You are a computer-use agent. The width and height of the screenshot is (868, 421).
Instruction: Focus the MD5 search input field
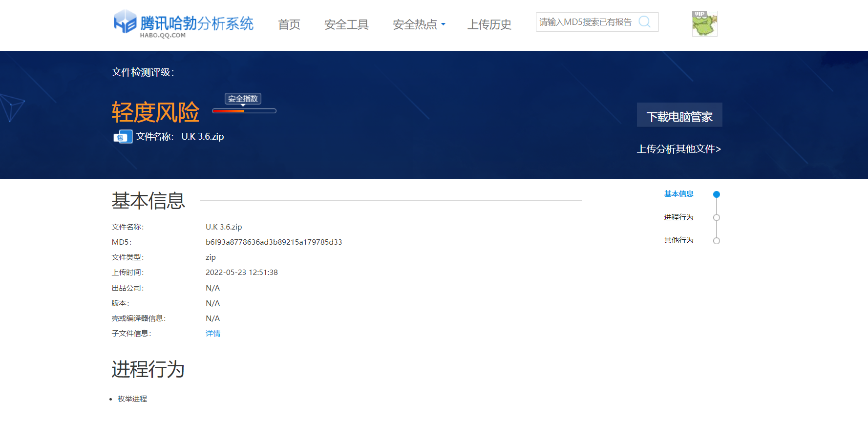[x=586, y=22]
